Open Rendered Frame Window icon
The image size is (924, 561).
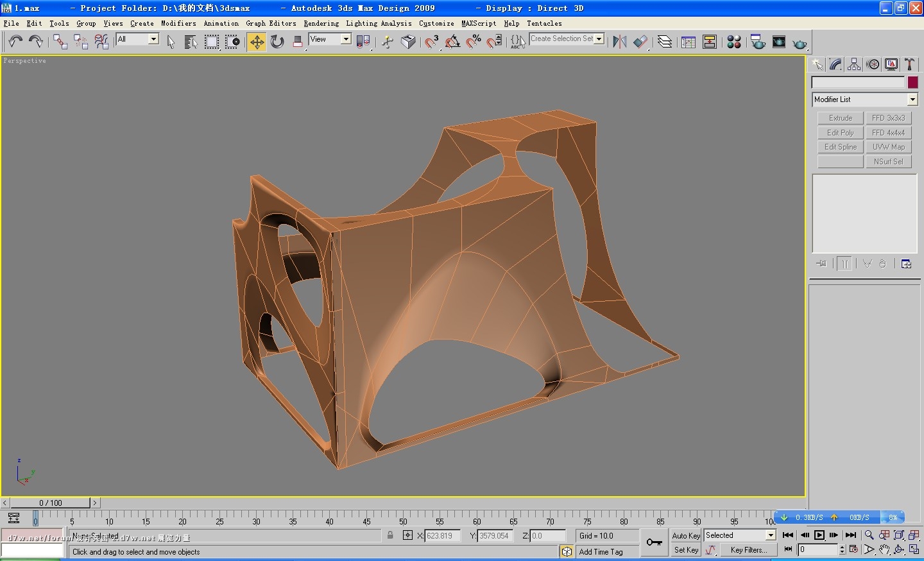[779, 42]
